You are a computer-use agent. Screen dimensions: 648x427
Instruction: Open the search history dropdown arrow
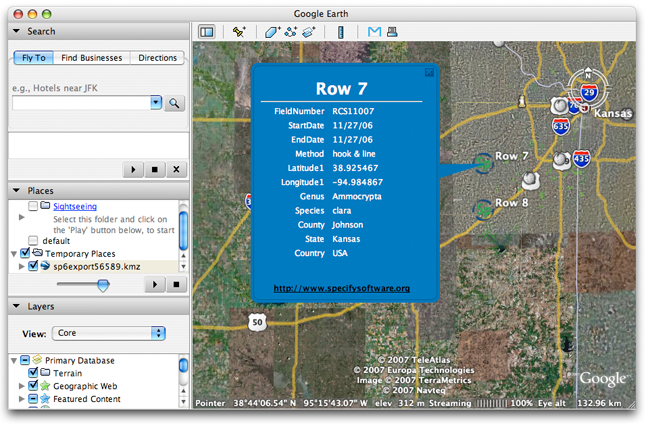pos(156,103)
